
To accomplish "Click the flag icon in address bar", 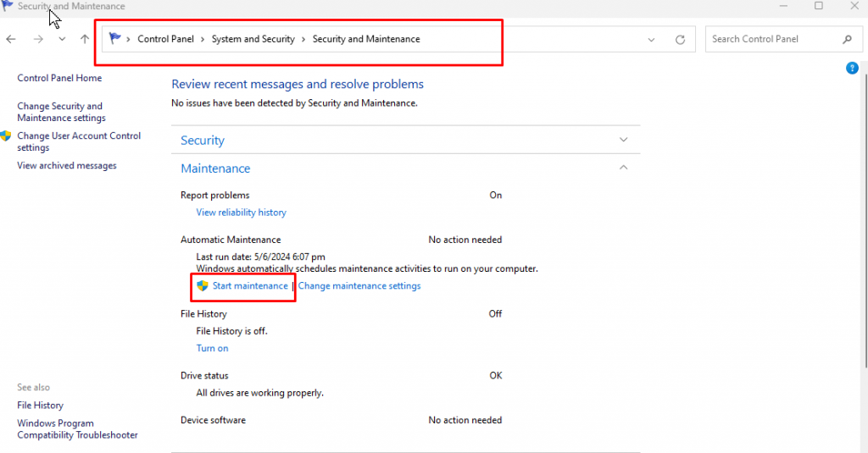I will (x=115, y=38).
